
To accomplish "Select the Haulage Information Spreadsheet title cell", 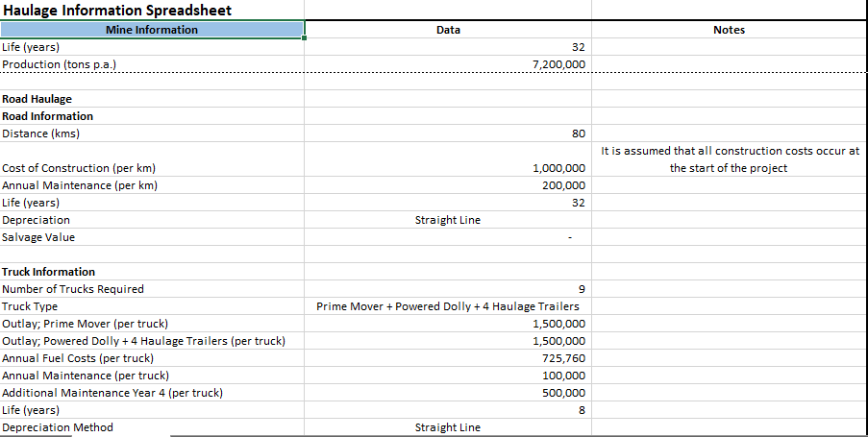I will (x=117, y=10).
